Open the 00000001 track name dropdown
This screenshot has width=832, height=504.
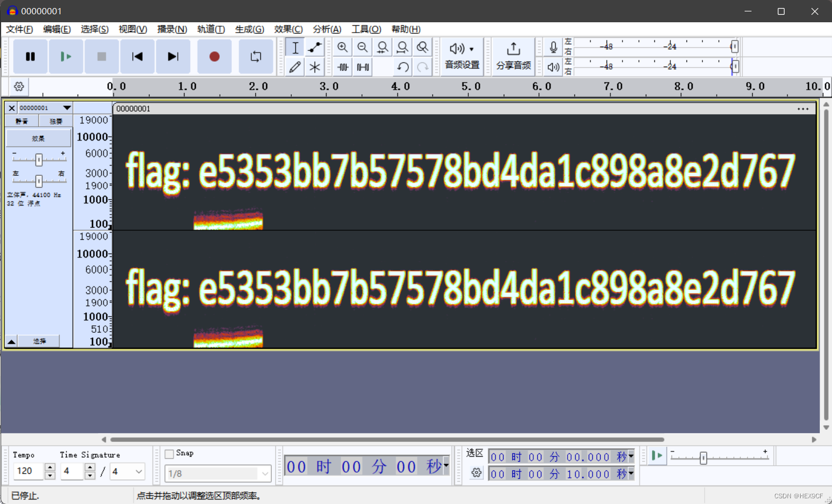click(67, 107)
